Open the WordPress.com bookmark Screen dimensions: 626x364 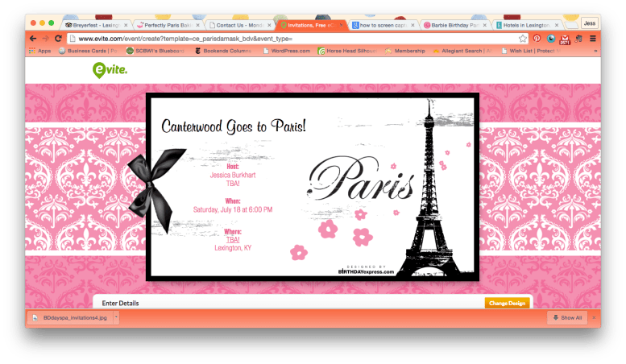click(287, 51)
